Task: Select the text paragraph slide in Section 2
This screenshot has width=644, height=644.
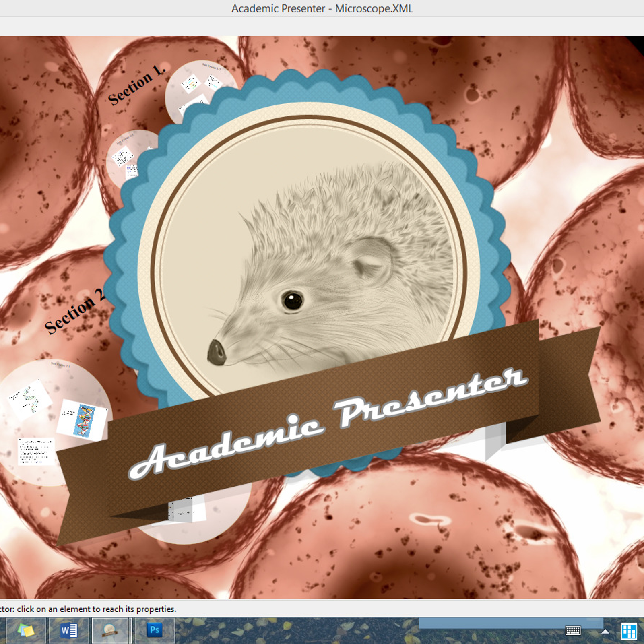Action: coord(36,451)
